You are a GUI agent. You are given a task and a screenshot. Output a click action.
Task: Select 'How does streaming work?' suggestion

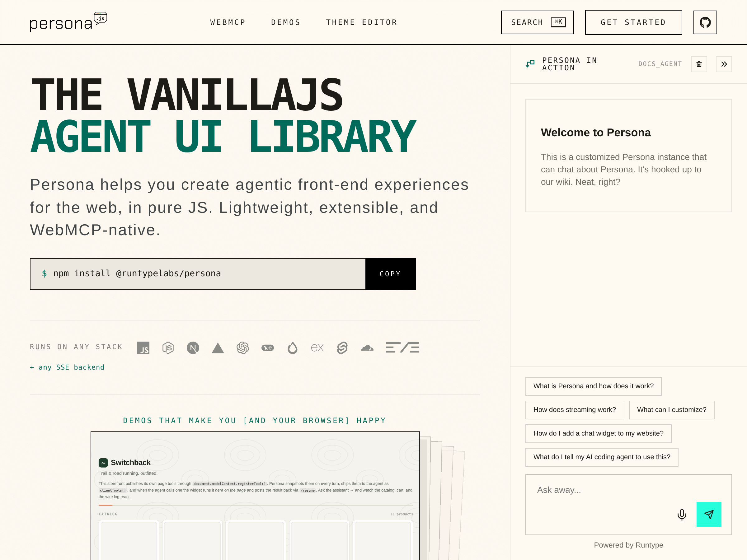point(575,410)
